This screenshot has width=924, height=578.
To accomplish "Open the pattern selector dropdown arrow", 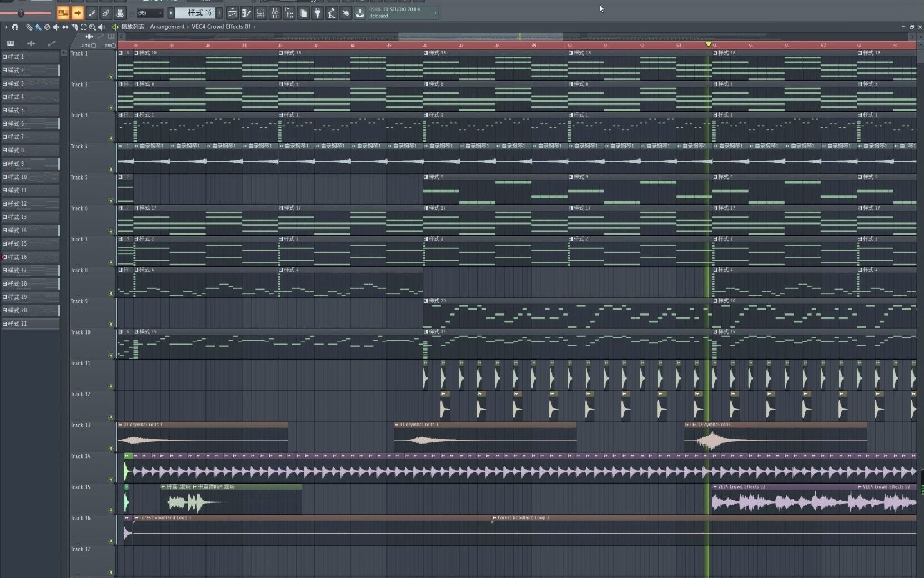I will pyautogui.click(x=171, y=13).
